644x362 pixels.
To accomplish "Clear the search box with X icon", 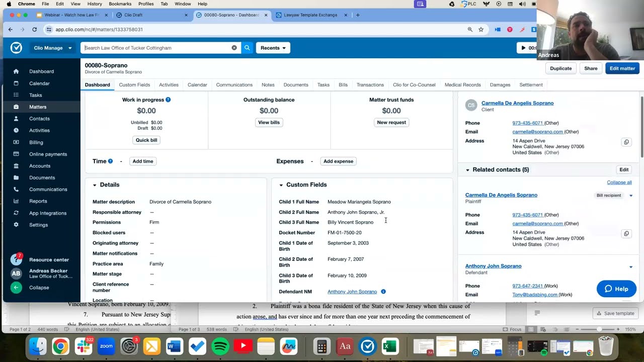I will point(234,48).
